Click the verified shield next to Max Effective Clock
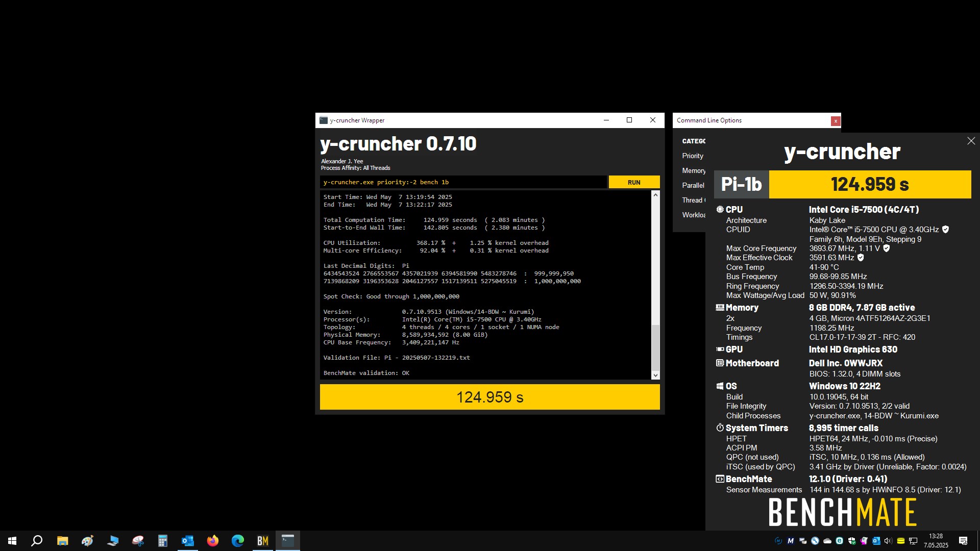This screenshot has width=980, height=551. click(861, 258)
